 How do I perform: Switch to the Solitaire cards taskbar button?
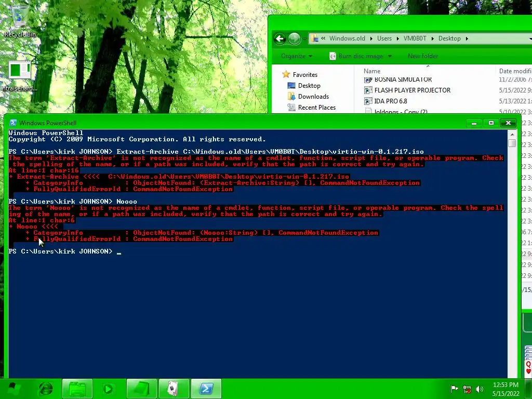point(174,389)
